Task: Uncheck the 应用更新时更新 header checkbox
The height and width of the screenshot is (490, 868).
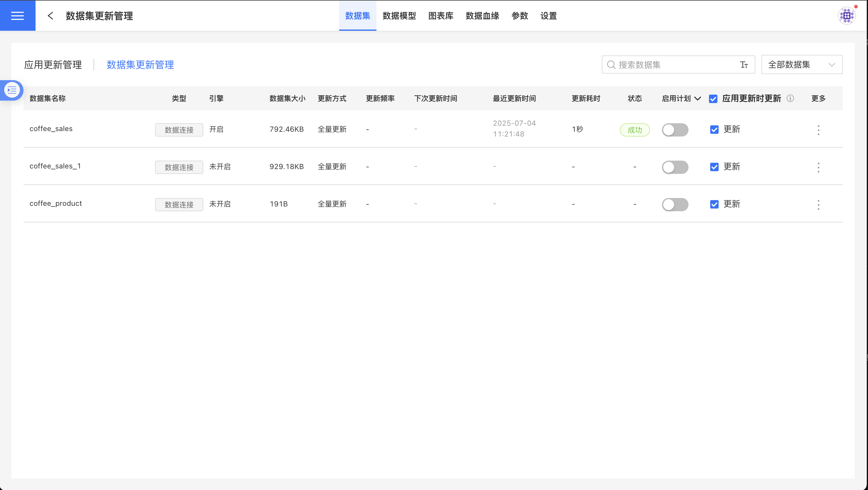Action: tap(713, 99)
